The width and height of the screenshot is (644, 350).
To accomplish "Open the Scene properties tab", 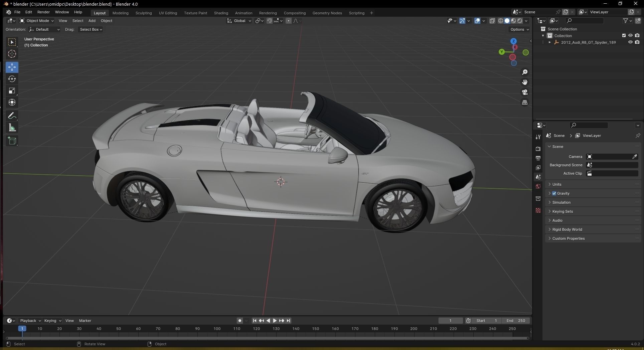I will [538, 177].
